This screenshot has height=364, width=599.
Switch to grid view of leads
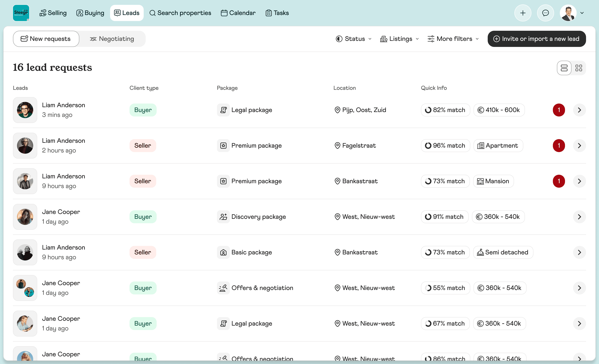tap(579, 68)
